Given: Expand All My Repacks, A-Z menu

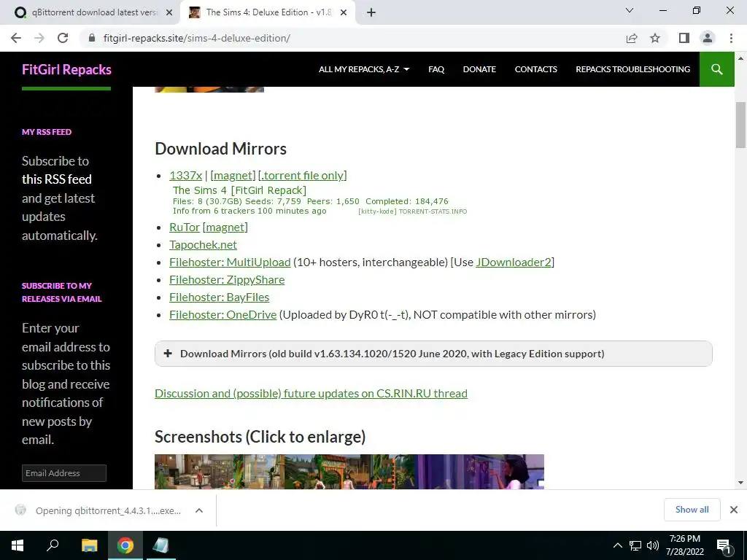Looking at the screenshot, I should (x=364, y=69).
